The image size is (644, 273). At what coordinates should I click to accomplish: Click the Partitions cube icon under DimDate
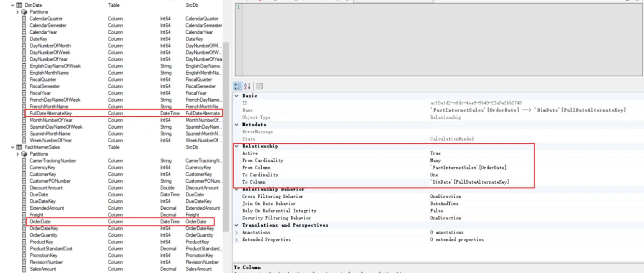pos(24,11)
